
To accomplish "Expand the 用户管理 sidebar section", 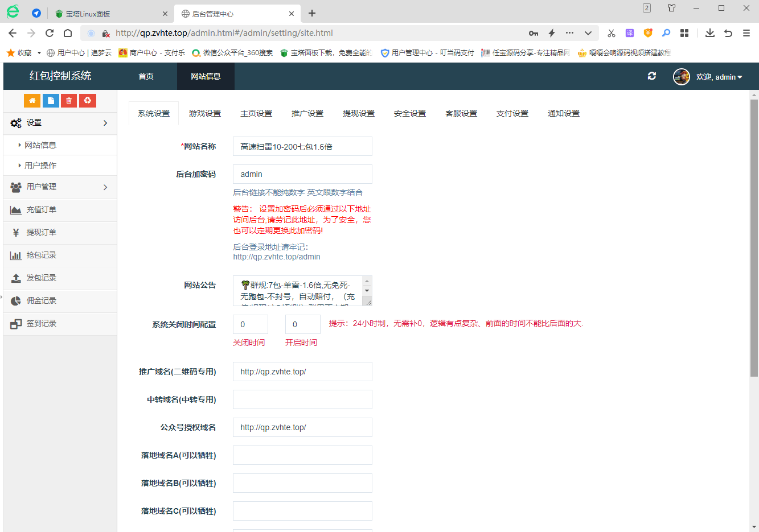I will 60,187.
